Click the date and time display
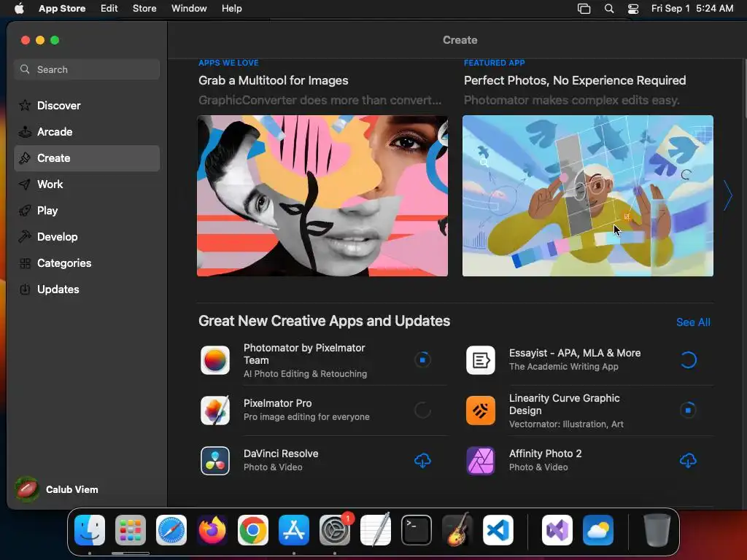Image resolution: width=747 pixels, height=560 pixels. click(x=692, y=8)
